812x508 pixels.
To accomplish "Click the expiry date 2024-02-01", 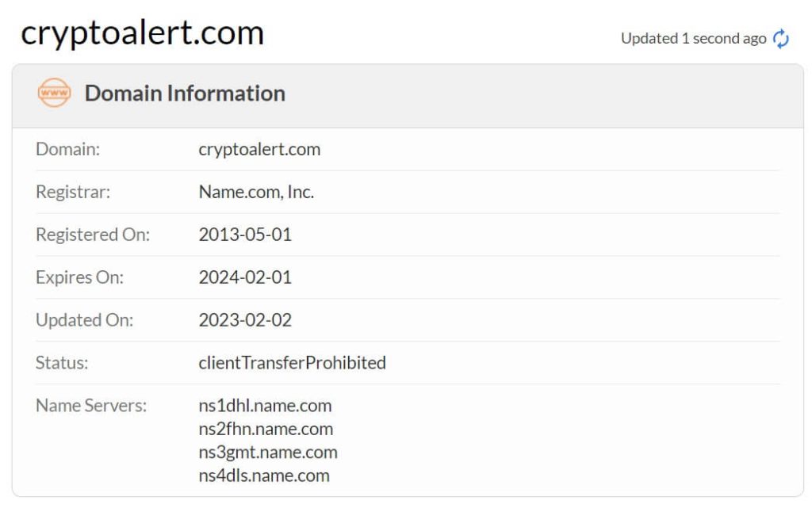I will pyautogui.click(x=245, y=277).
